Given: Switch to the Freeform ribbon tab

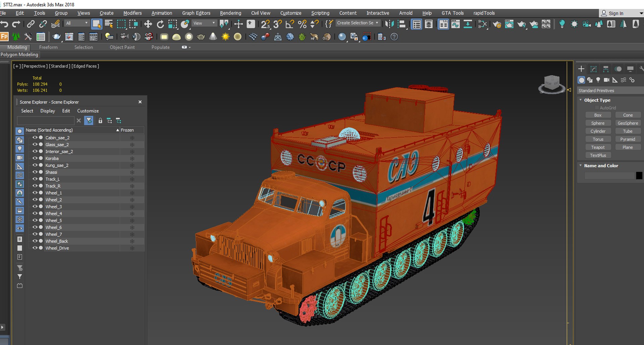Looking at the screenshot, I should click(x=48, y=47).
